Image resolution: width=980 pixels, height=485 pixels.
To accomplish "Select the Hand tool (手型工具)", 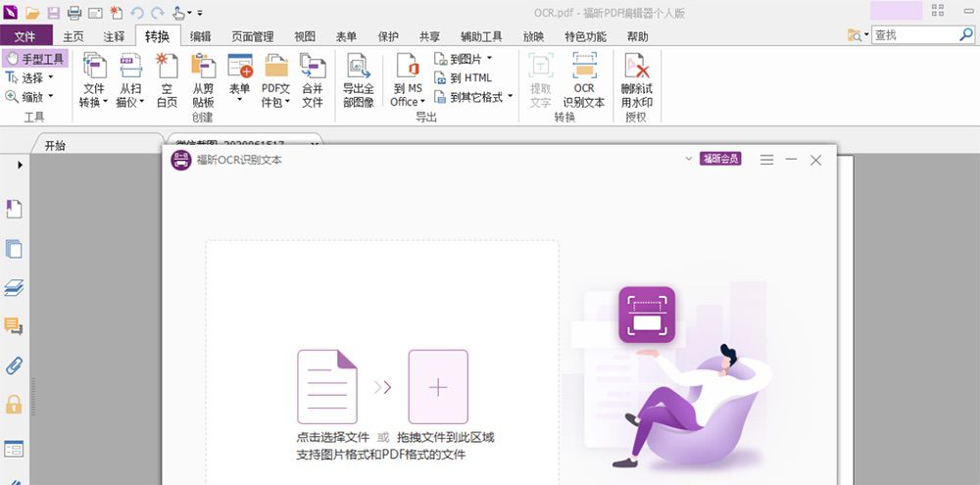I will pyautogui.click(x=35, y=60).
